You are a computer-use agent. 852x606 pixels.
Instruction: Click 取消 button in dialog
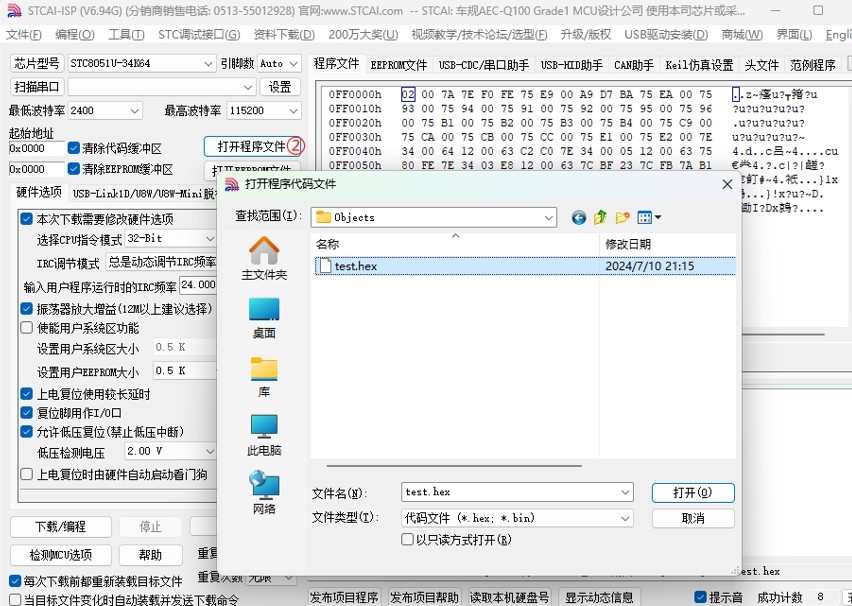click(x=693, y=518)
